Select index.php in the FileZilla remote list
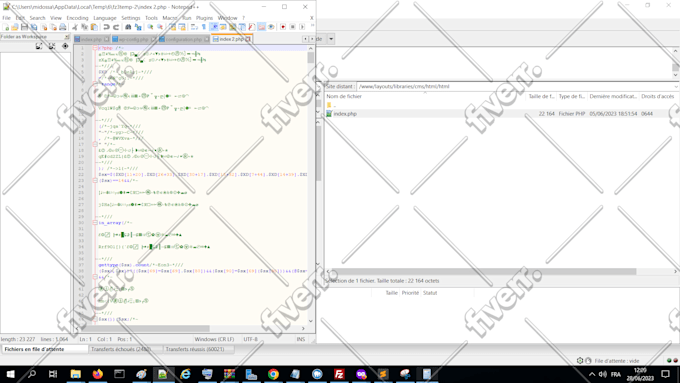 pos(345,114)
